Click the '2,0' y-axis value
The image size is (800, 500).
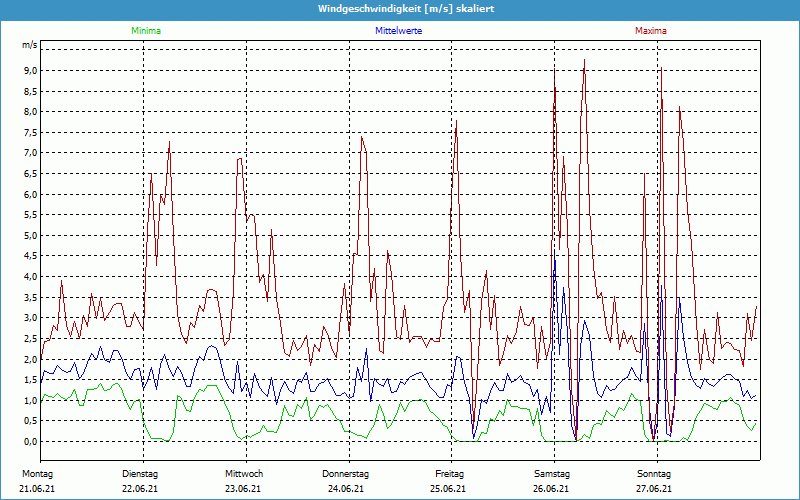[31, 359]
